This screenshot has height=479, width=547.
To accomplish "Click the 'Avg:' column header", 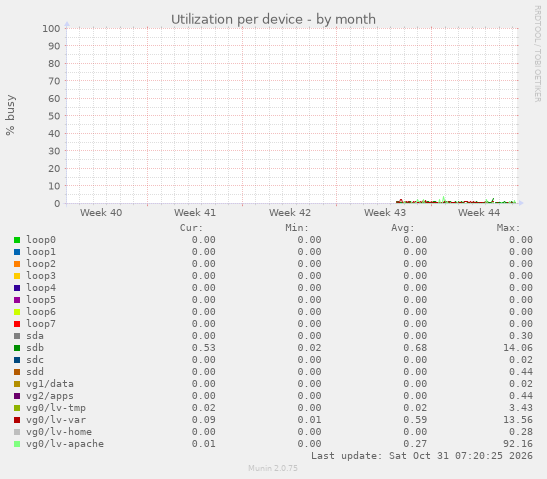I will click(x=403, y=228).
